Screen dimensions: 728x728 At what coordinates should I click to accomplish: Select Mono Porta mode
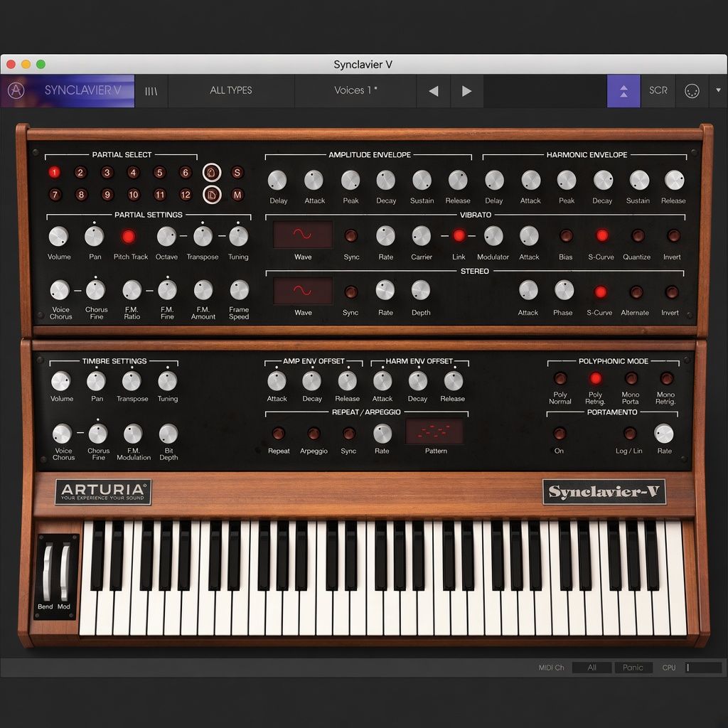pyautogui.click(x=631, y=378)
